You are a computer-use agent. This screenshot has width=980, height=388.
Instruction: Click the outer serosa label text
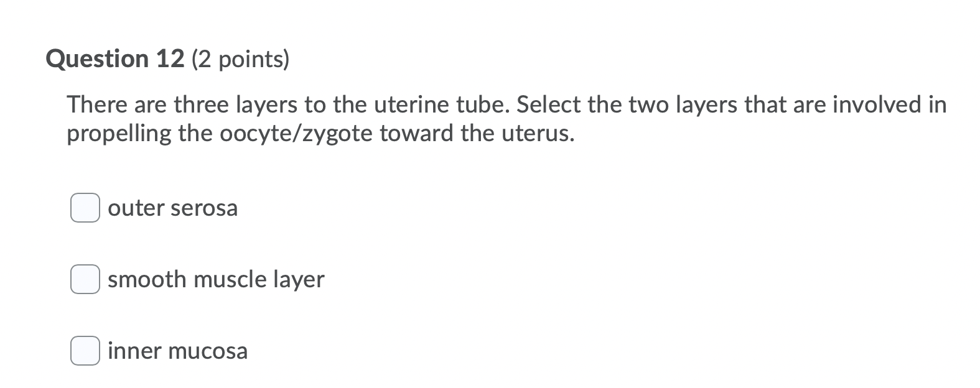(x=173, y=208)
